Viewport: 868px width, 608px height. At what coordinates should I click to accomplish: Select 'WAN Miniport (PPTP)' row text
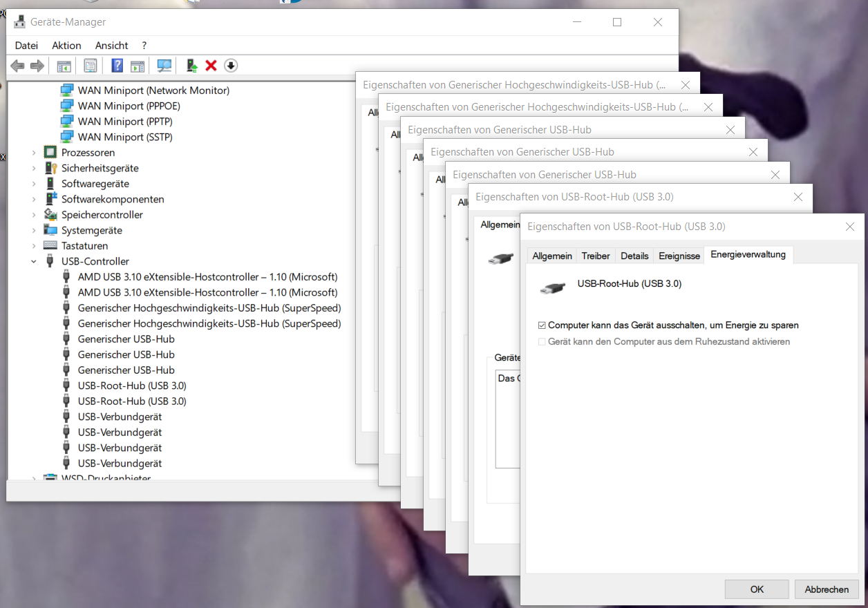(125, 122)
